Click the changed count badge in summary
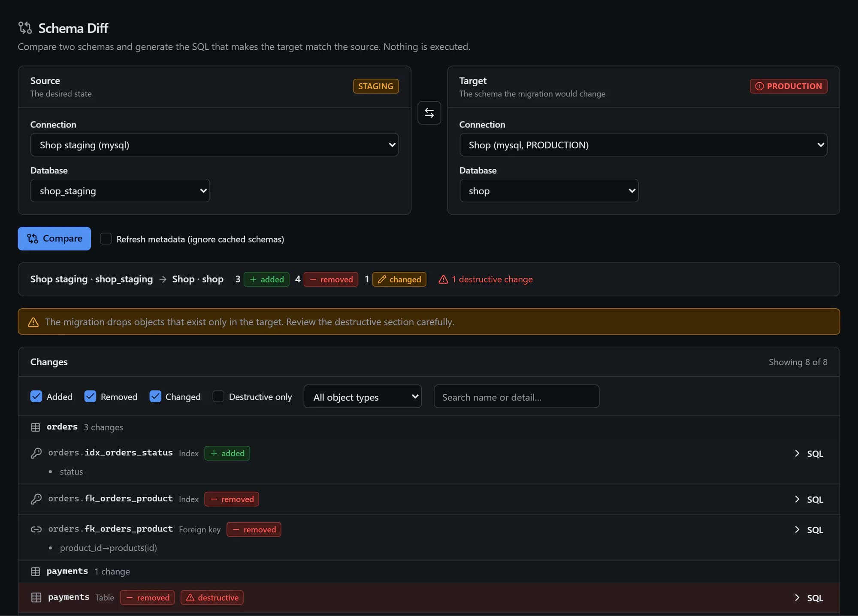 point(399,279)
